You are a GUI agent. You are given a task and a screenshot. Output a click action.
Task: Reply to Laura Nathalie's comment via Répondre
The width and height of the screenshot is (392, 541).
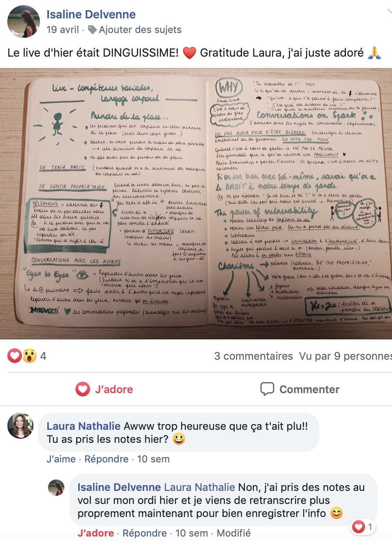click(x=106, y=459)
